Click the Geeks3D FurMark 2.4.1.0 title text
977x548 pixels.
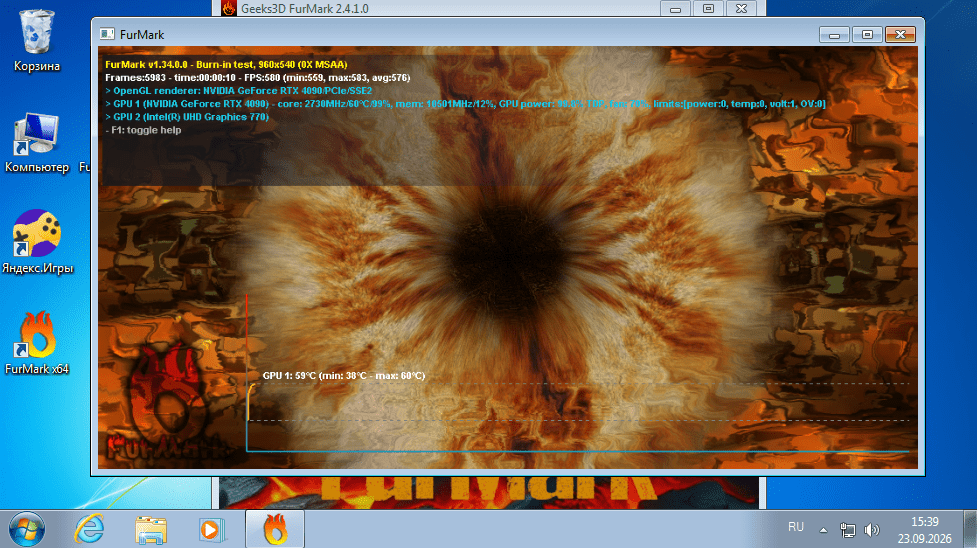click(x=305, y=9)
